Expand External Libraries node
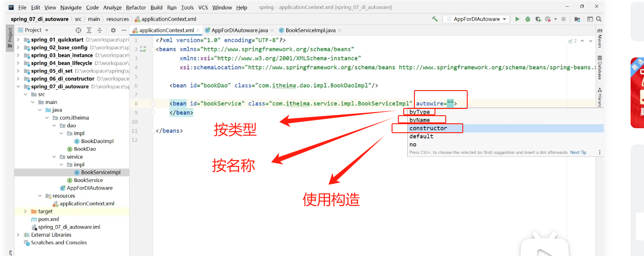The width and height of the screenshot is (644, 256). point(18,235)
